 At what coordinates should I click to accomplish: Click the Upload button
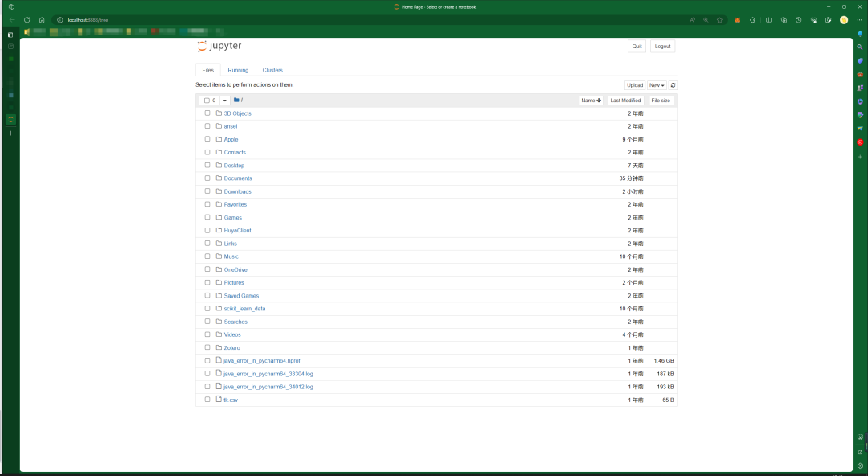tap(635, 85)
